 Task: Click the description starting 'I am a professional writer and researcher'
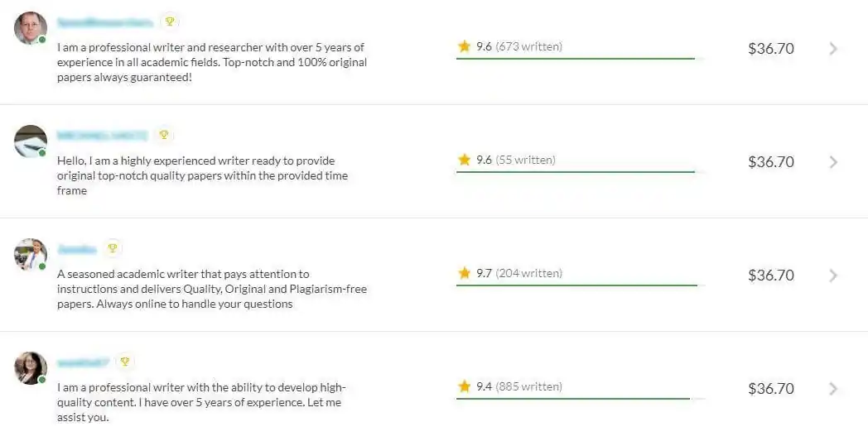coord(212,62)
